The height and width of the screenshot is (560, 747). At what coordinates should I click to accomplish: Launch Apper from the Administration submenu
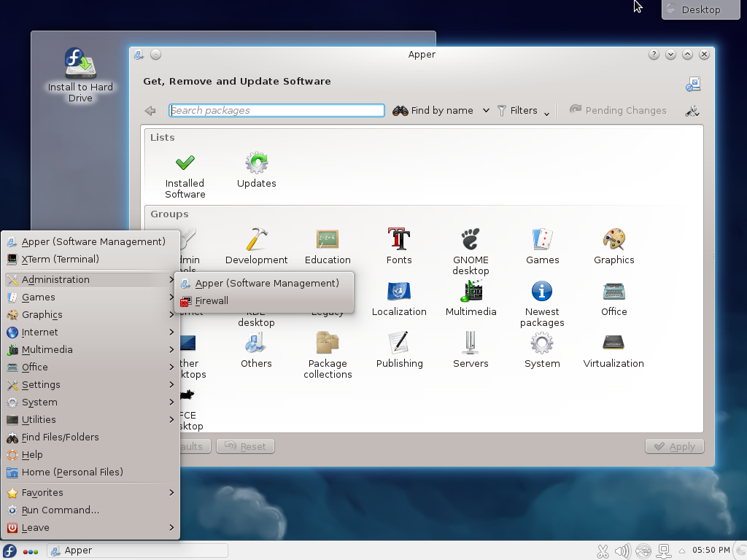(264, 284)
